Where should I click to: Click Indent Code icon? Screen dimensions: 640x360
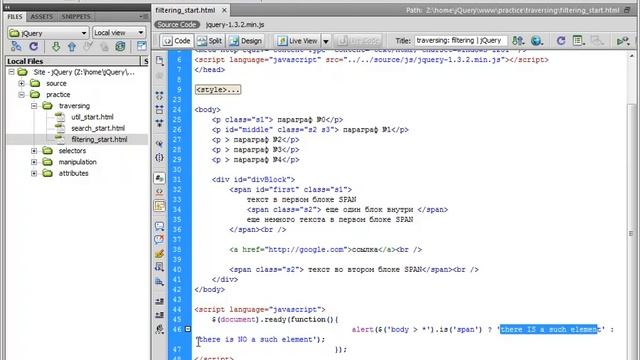pos(160,301)
